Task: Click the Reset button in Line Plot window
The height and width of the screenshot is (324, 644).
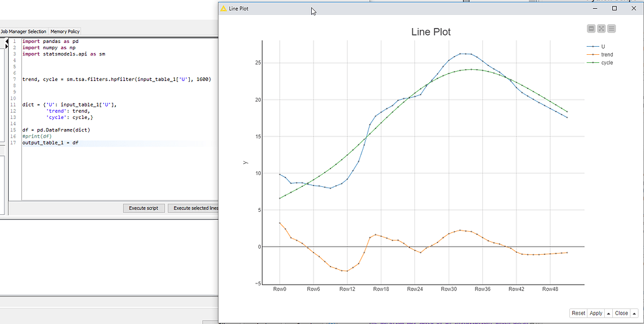Action: tap(578, 313)
